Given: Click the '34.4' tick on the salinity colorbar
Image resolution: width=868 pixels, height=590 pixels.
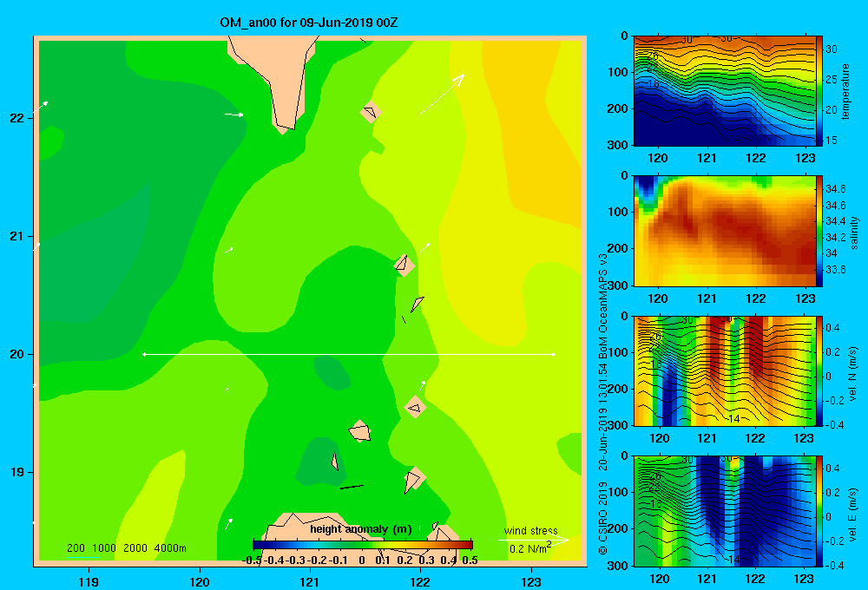Looking at the screenshot, I should (836, 221).
